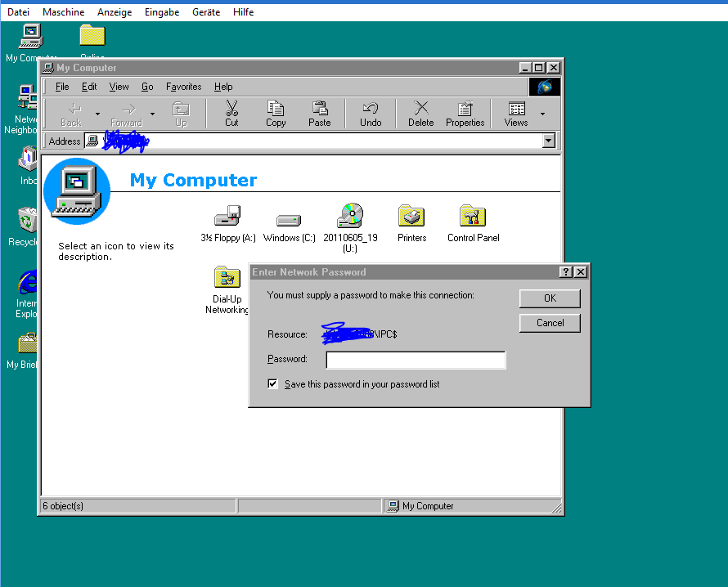Cancel the network password dialog
This screenshot has height=587, width=728.
click(x=550, y=323)
